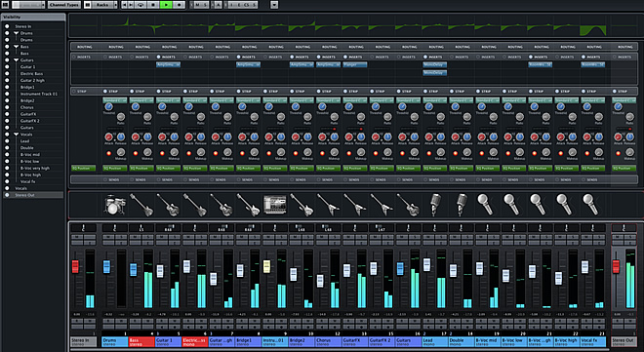Toggle visibility of Instrument Track 01
Viewport: 644px width, 352px height.
(x=7, y=94)
